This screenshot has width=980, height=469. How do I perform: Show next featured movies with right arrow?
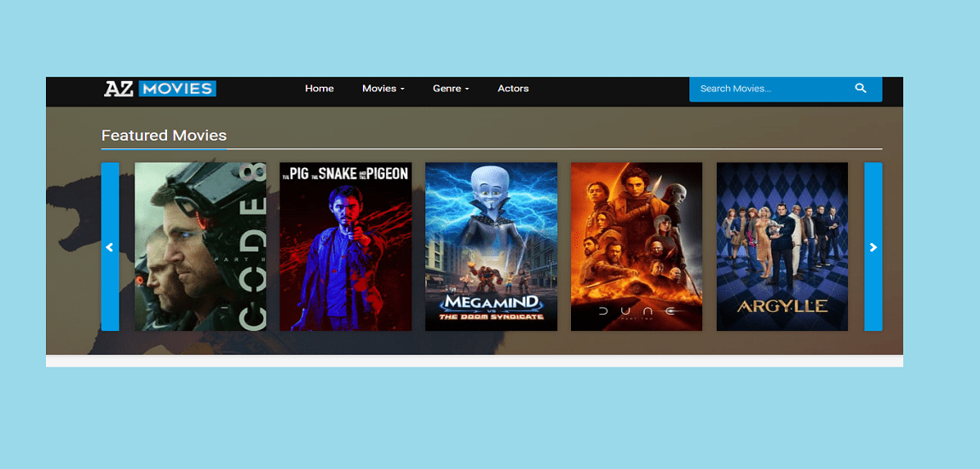click(x=873, y=247)
